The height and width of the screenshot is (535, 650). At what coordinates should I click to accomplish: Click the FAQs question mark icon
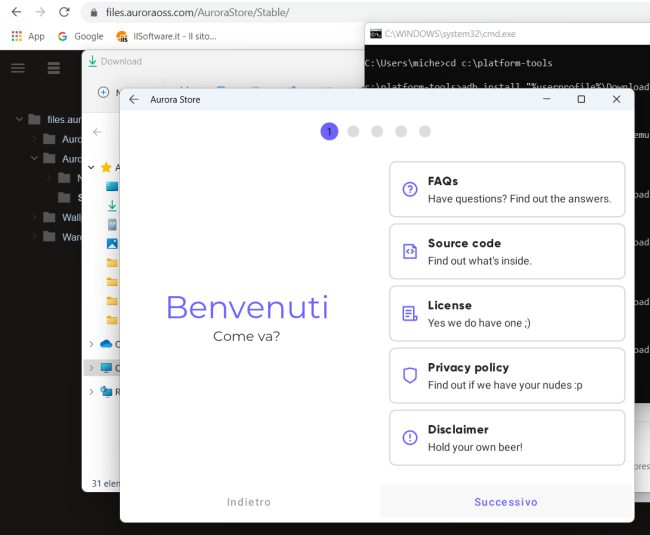pos(410,189)
